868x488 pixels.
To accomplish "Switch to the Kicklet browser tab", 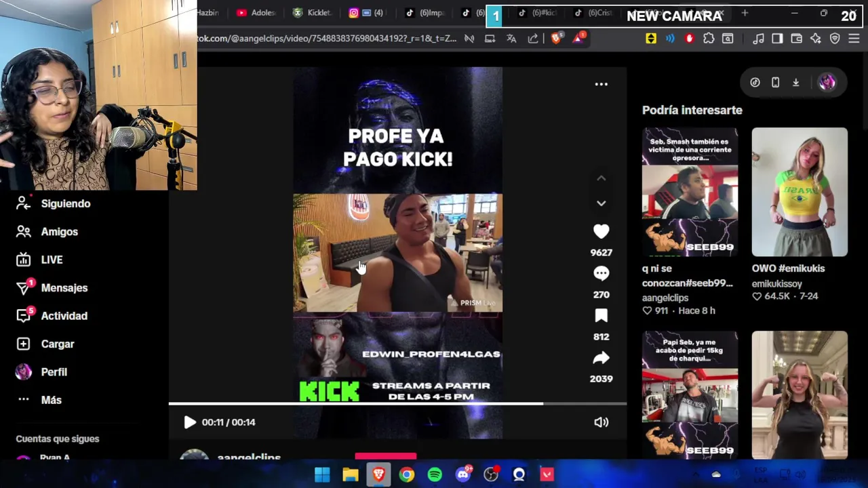I will pos(312,12).
